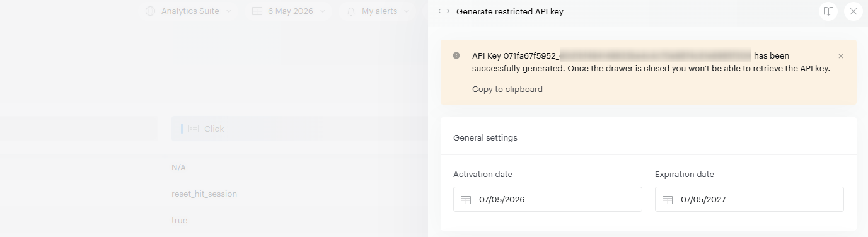Viewport: 868px width, 237px height.
Task: Click the globe icon beside Analytics Suite
Action: pos(150,11)
